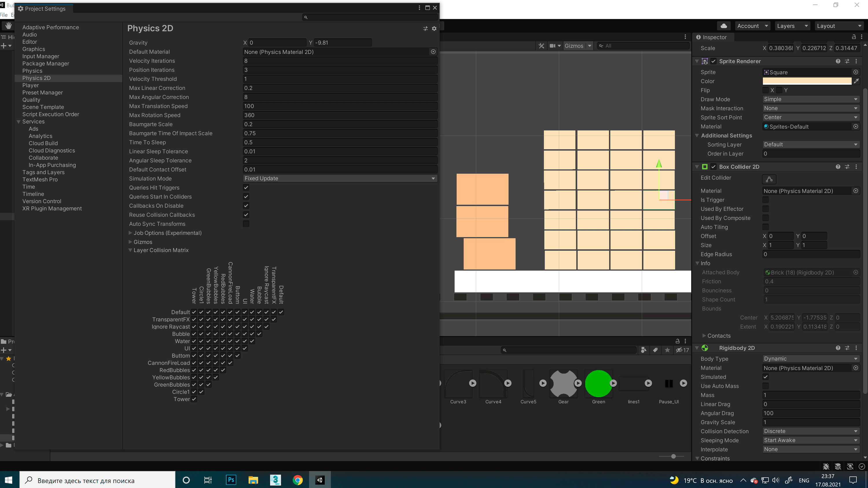This screenshot has width=868, height=488.
Task: Select Cloud Diagnostics under Services
Action: click(x=52, y=151)
